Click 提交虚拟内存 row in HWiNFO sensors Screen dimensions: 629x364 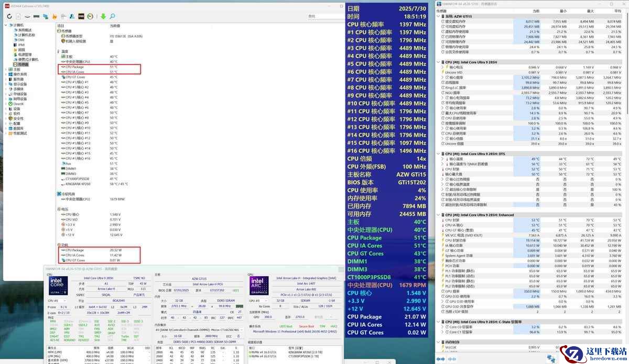pos(531,21)
